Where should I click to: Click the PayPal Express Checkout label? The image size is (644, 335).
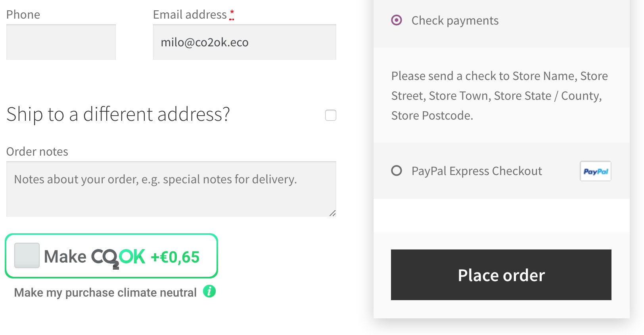pos(476,171)
